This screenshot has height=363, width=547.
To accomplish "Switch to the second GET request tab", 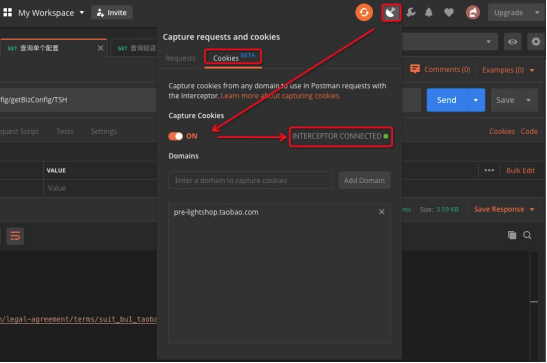I will tap(135, 48).
